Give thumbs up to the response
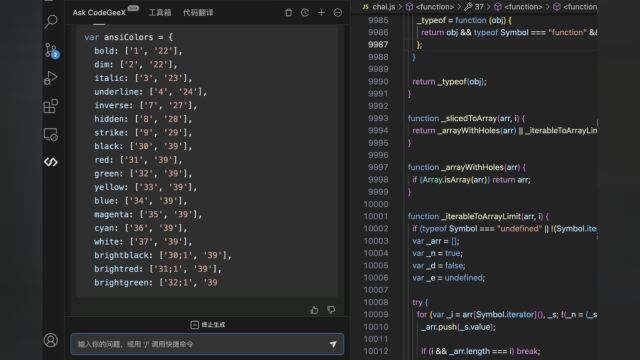640x360 pixels. point(314,310)
